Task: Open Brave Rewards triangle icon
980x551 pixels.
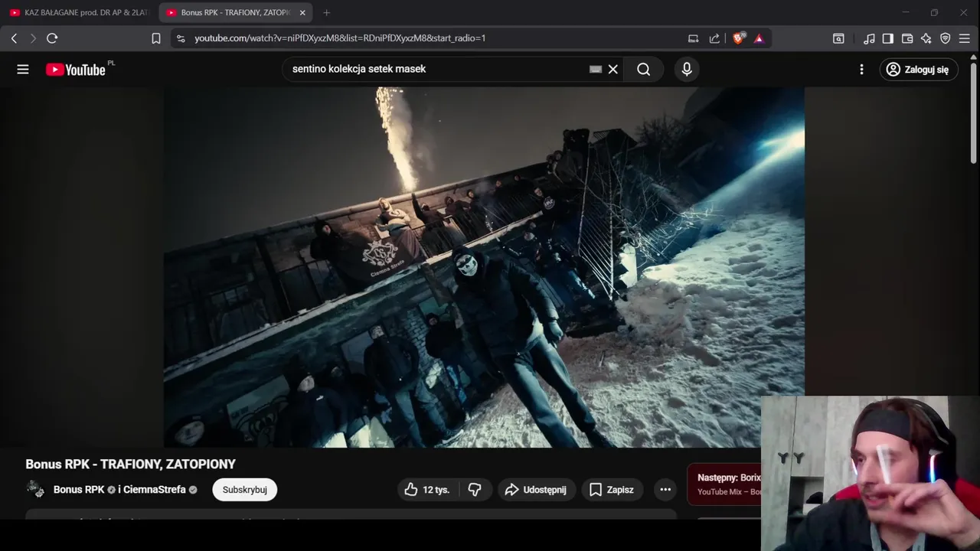Action: coord(759,38)
